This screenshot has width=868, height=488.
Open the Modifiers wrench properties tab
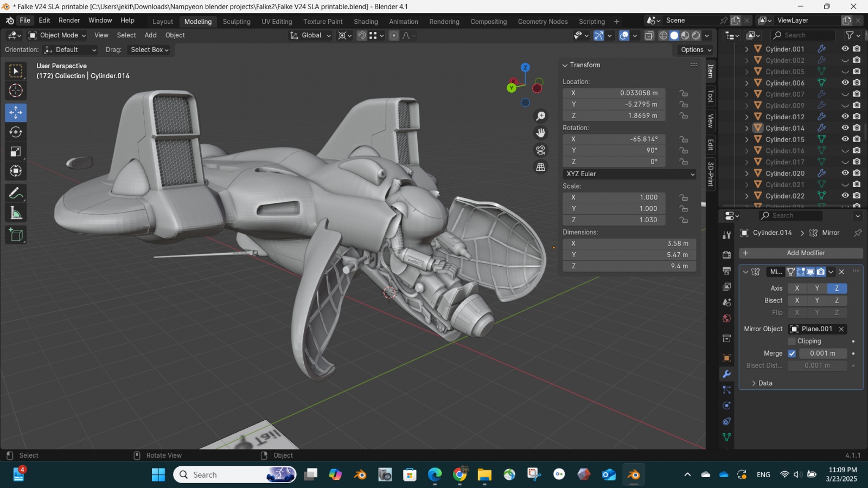(x=726, y=374)
